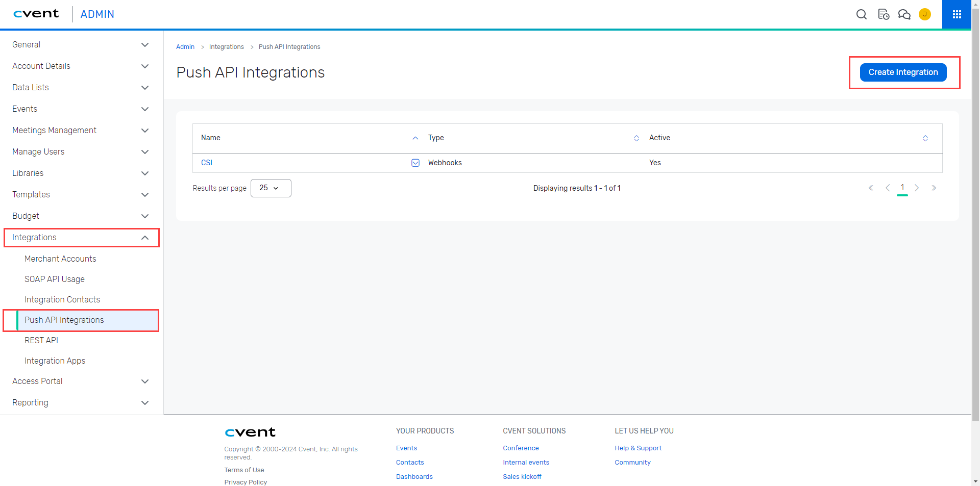Image resolution: width=980 pixels, height=486 pixels.
Task: Click the recent items document-clock icon
Action: point(883,14)
